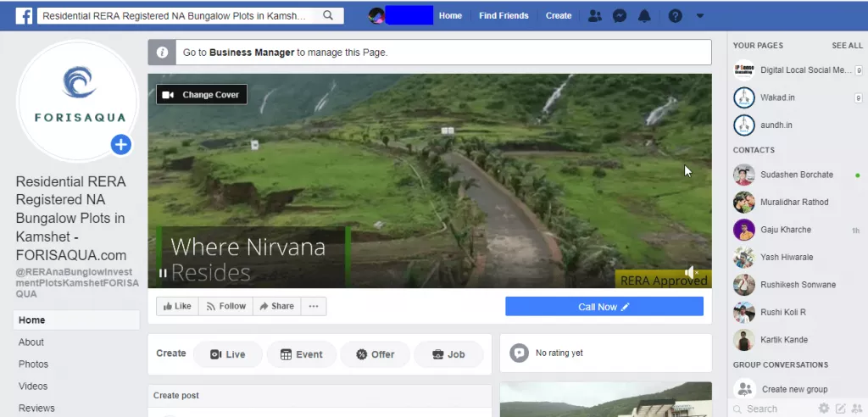Viewport: 868px width, 417px height.
Task: Open Find Friends in top navigation
Action: [x=504, y=15]
